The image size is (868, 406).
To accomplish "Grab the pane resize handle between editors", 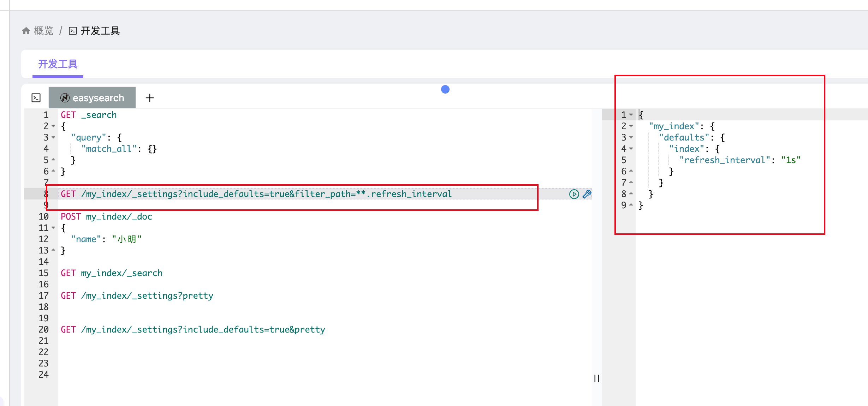I will (x=596, y=378).
